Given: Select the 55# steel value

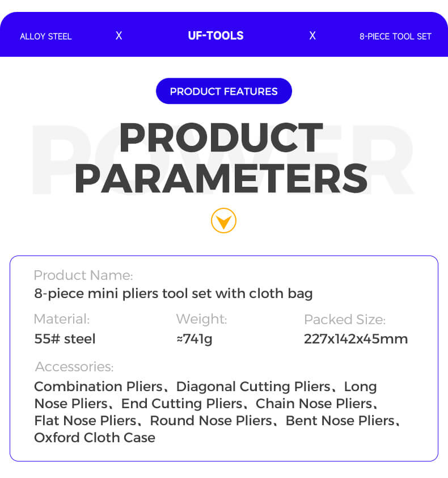Looking at the screenshot, I should 65,339.
